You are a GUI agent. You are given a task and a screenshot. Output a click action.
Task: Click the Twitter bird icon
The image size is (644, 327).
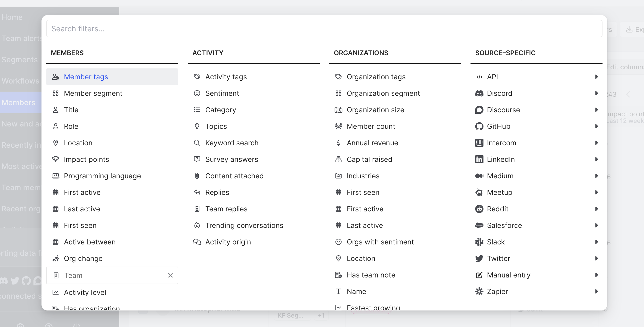tap(479, 258)
